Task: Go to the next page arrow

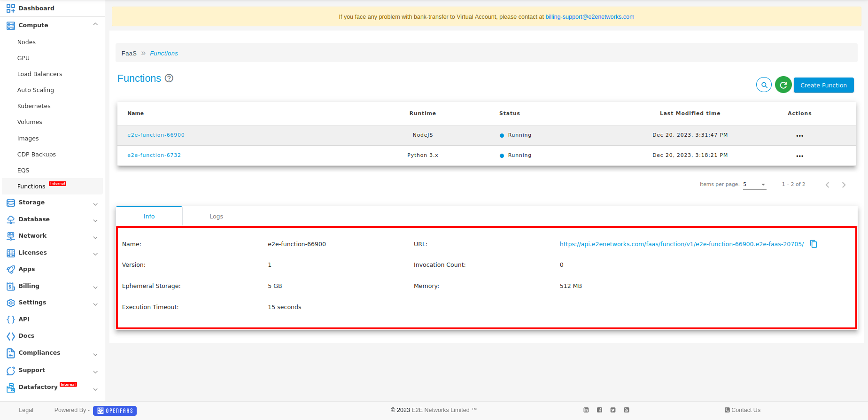Action: [844, 185]
